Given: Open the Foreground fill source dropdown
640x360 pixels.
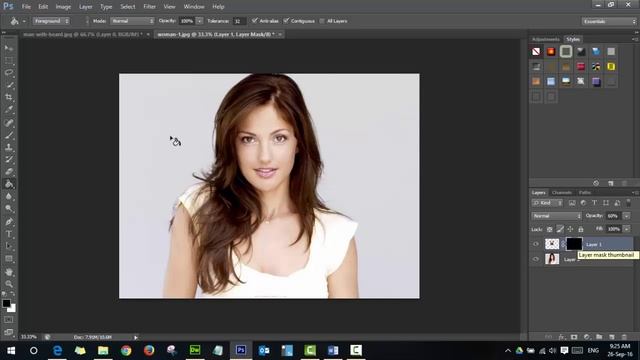Looking at the screenshot, I should point(51,21).
